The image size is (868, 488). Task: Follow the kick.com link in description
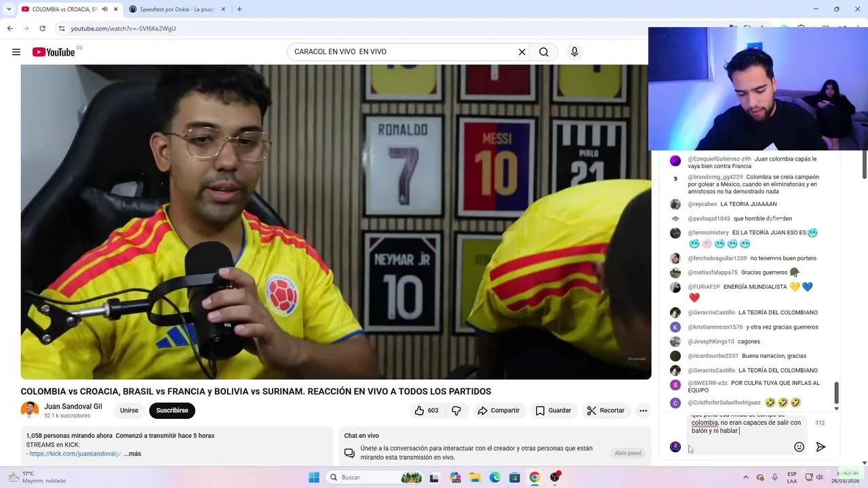coord(75,453)
